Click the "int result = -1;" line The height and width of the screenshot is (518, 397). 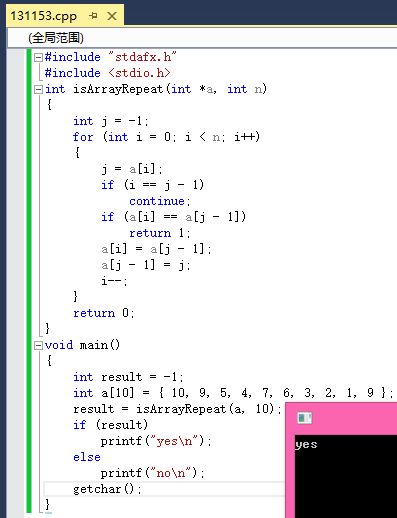click(128, 377)
